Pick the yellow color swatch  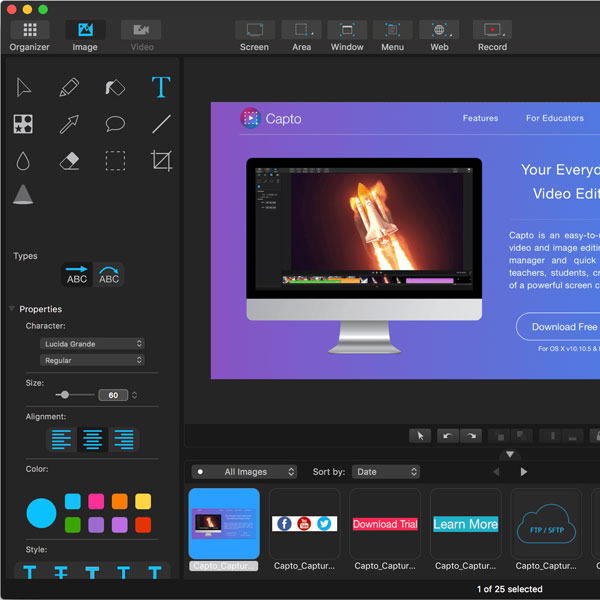143,501
